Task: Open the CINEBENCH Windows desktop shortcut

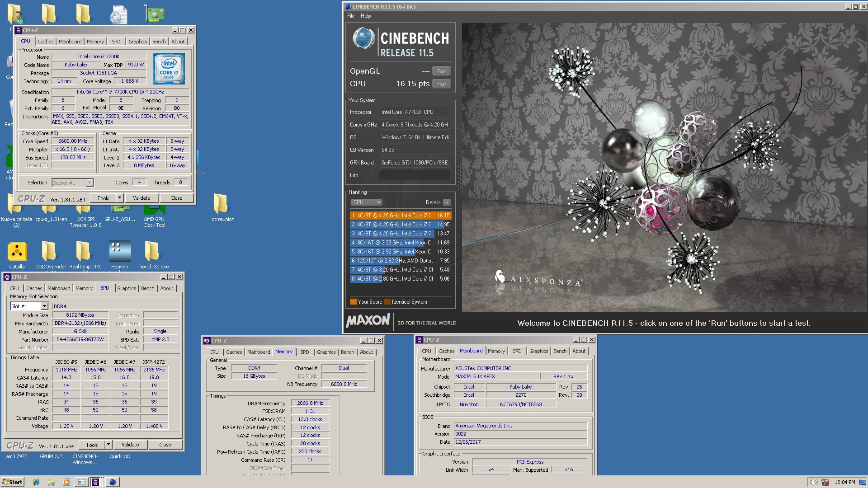Action: pos(85,459)
